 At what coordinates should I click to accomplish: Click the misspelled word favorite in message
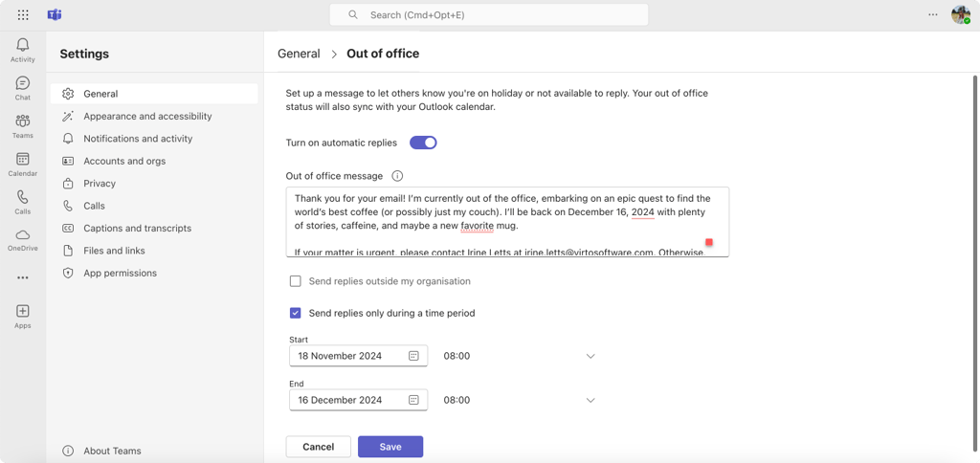click(x=477, y=226)
